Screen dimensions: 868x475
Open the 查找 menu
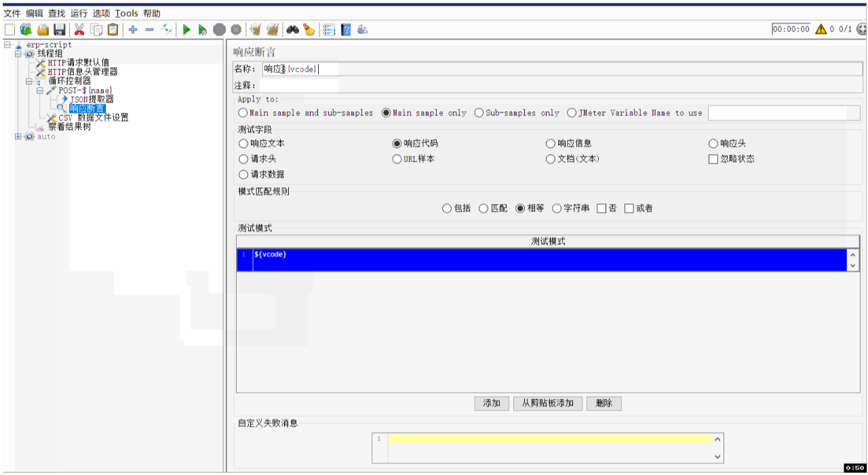pos(56,13)
